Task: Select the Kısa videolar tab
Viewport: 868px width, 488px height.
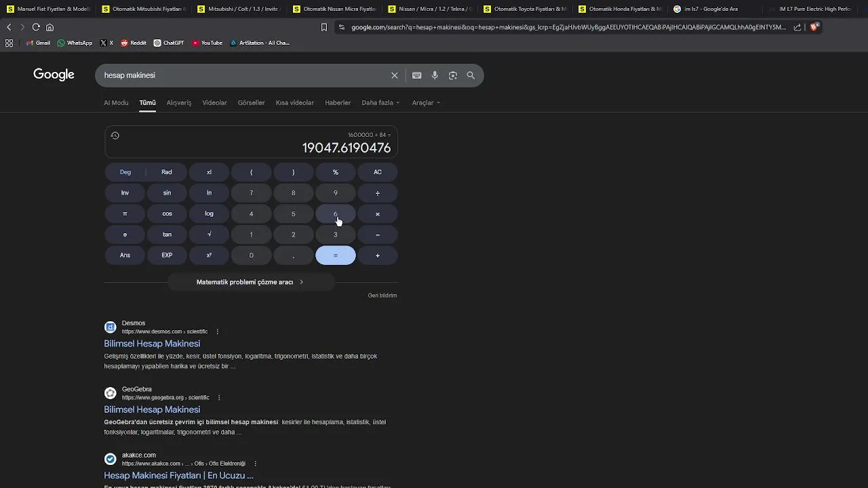Action: (295, 103)
